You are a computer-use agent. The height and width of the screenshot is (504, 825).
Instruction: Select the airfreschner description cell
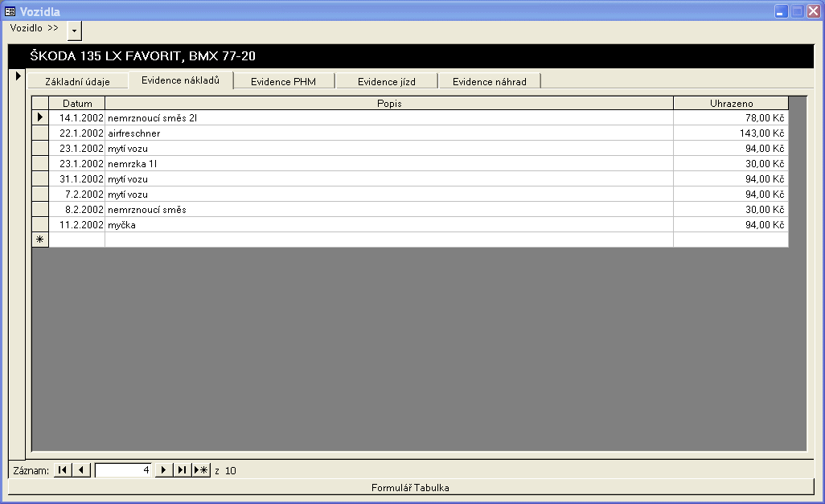(x=388, y=133)
